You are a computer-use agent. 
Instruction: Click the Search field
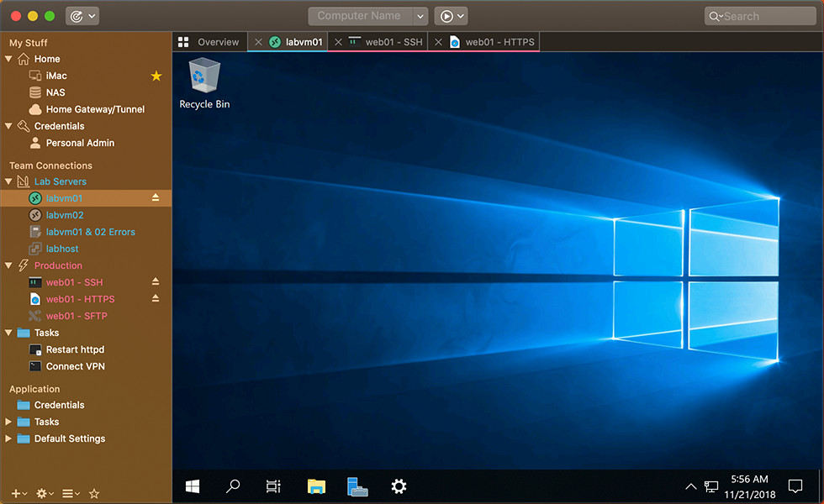[x=760, y=16]
